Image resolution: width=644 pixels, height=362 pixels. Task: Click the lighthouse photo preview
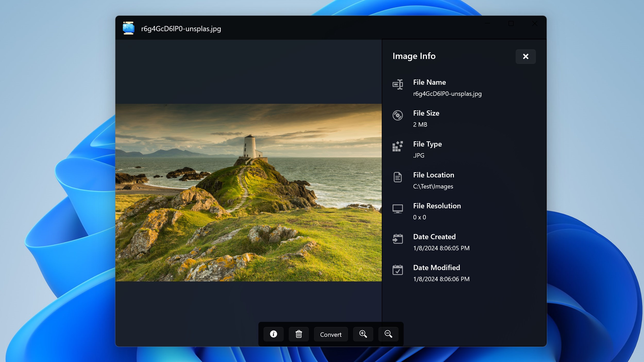coord(248,193)
